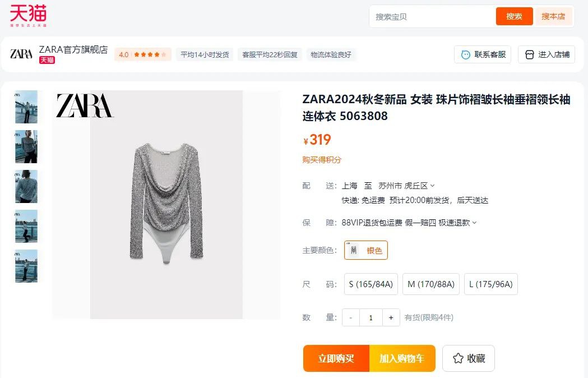
Task: Expand the 苏州市 虎丘区 delivery location dropdown
Action: point(406,186)
